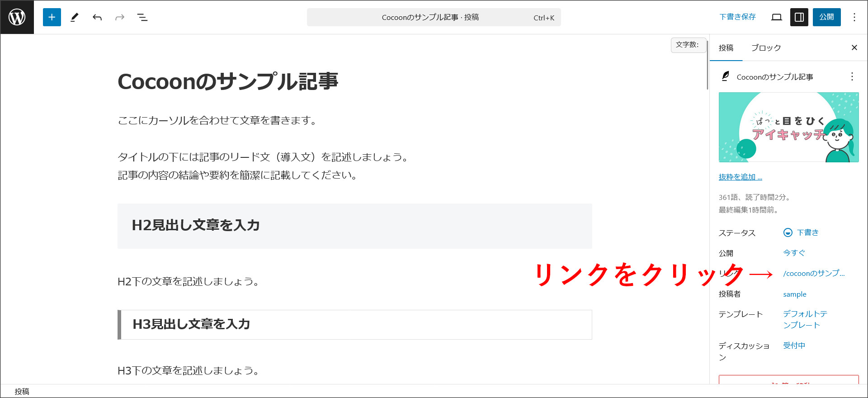Screen dimensions: 868x398
Task: Open the preview device icon
Action: (x=777, y=17)
